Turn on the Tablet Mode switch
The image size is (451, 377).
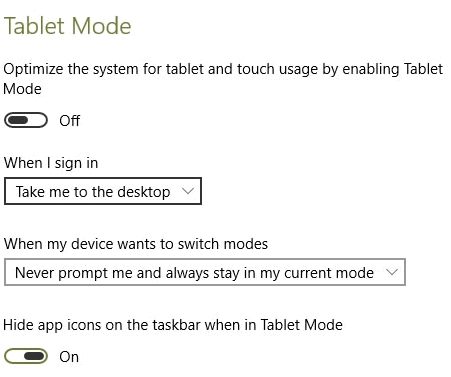coord(26,120)
